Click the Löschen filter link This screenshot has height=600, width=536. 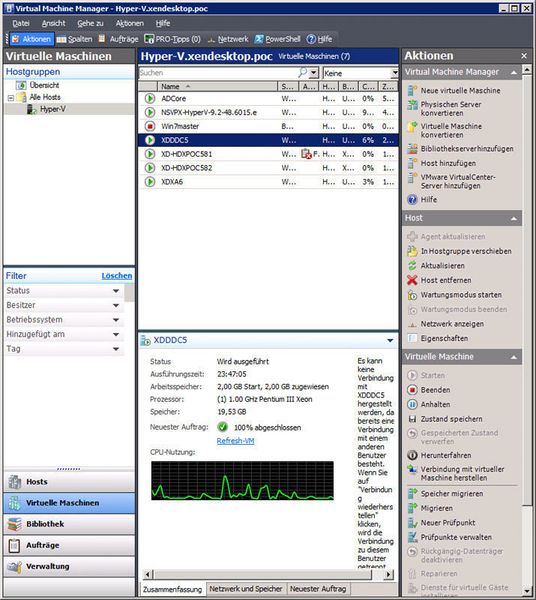tap(117, 276)
